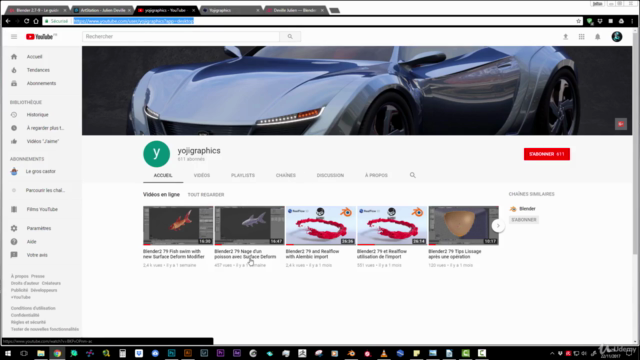
Task: Click the Rechercher search field
Action: 181,37
